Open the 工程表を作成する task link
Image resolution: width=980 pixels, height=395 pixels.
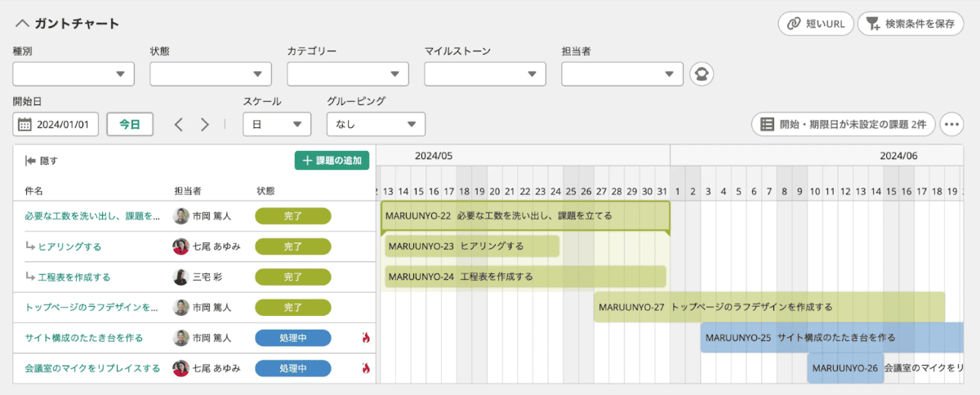coord(74,277)
